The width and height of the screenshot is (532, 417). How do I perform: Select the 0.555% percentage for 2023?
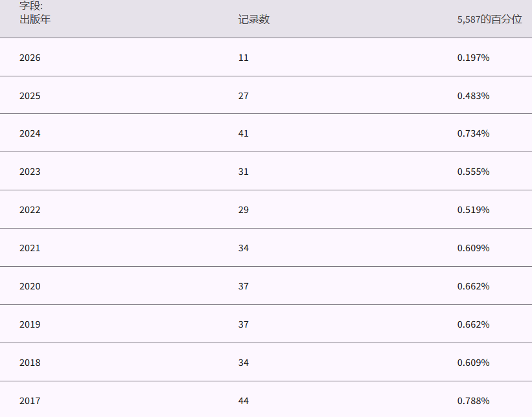473,172
